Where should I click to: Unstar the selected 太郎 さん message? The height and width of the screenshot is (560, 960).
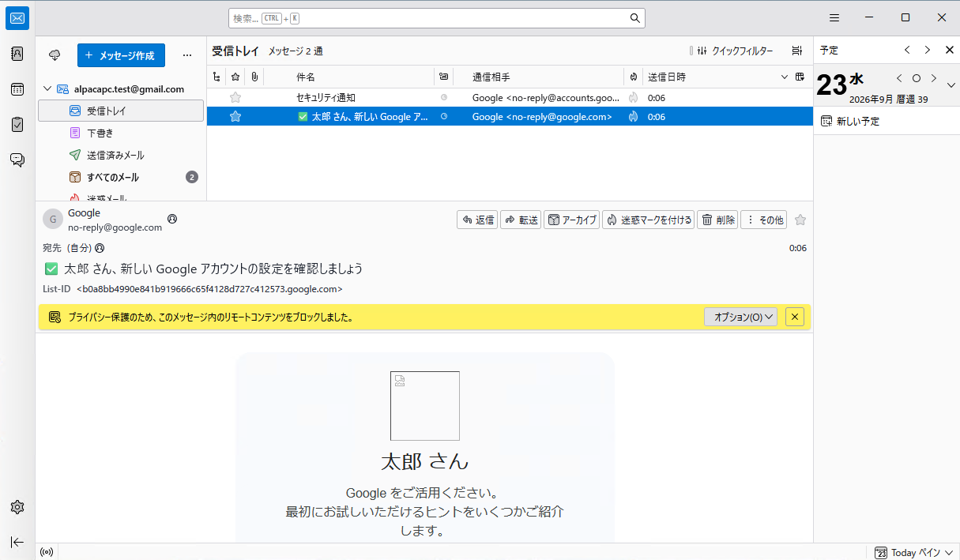235,117
